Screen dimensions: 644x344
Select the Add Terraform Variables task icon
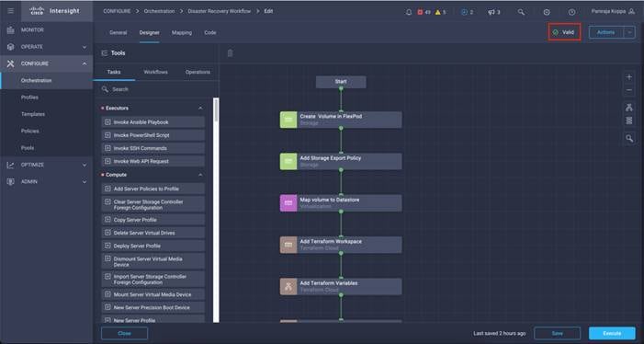pos(288,286)
